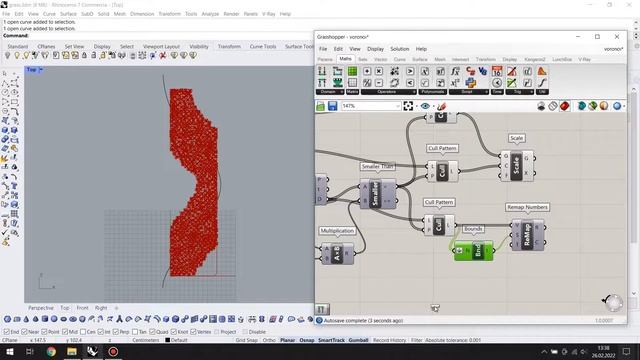Pick the Division operator icon in Maths tab
The width and height of the screenshot is (640, 360).
367,82
